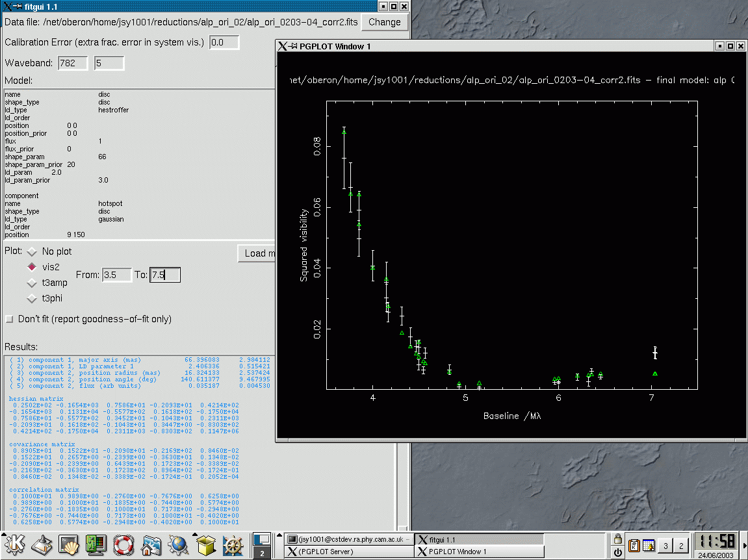Switch to the PGPLOT Server taskbar entry
The width and height of the screenshot is (748, 560).
[x=350, y=552]
